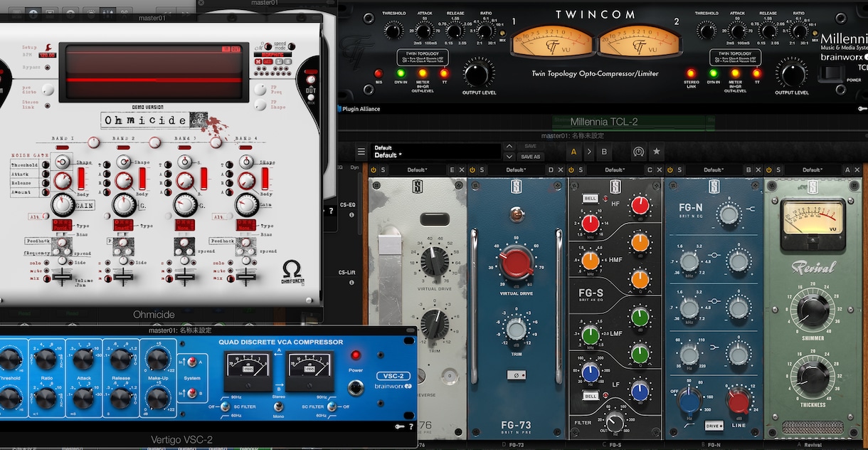This screenshot has width=868, height=450.
Task: Click the SAVE AS button
Action: tap(530, 157)
